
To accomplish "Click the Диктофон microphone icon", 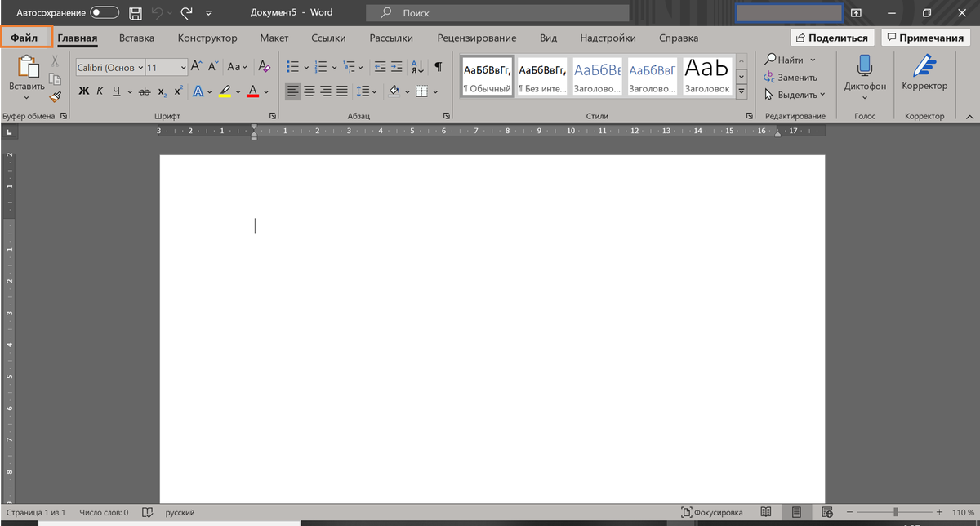I will point(865,67).
